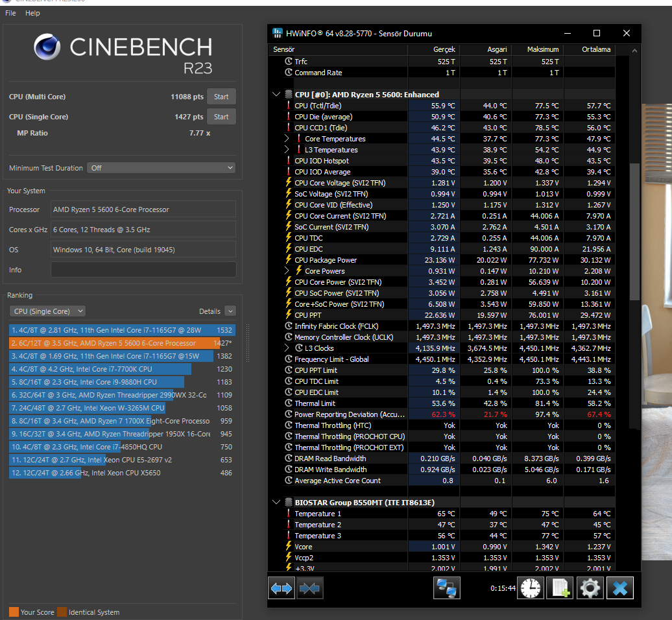This screenshot has width=672, height=620.
Task: Expand the Core Temperatures row
Action: click(287, 138)
